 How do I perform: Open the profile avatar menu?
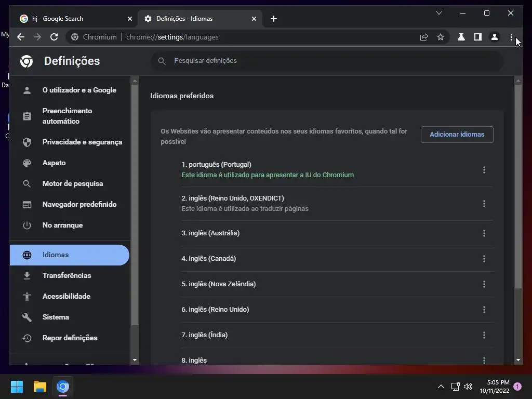point(495,37)
